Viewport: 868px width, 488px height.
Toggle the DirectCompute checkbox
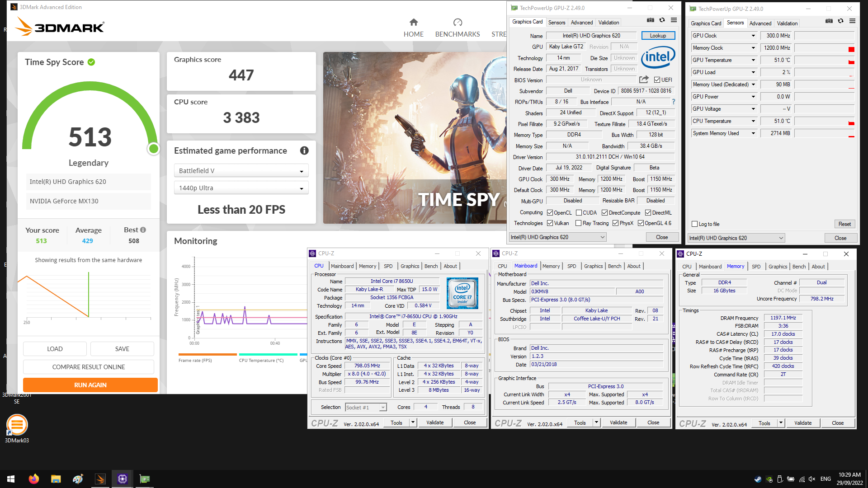pyautogui.click(x=604, y=213)
